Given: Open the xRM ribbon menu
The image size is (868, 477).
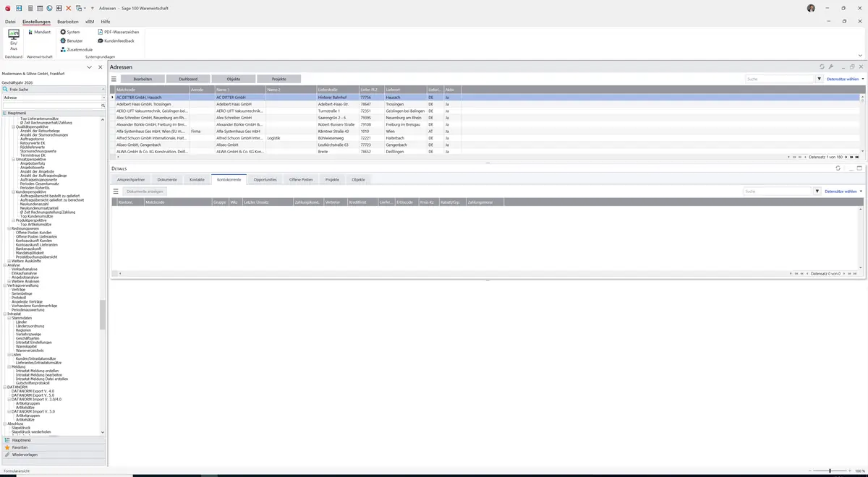Looking at the screenshot, I should [x=90, y=22].
